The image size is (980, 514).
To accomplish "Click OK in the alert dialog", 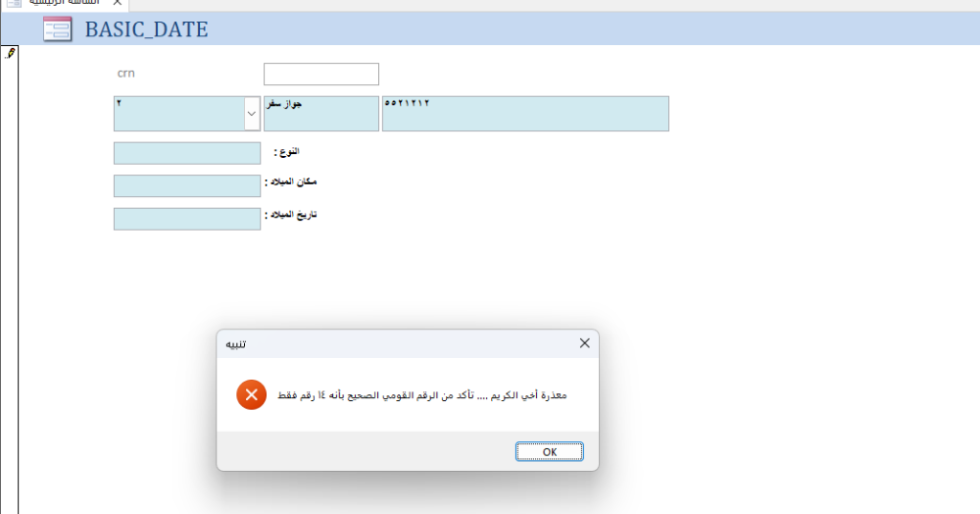I will [x=549, y=451].
